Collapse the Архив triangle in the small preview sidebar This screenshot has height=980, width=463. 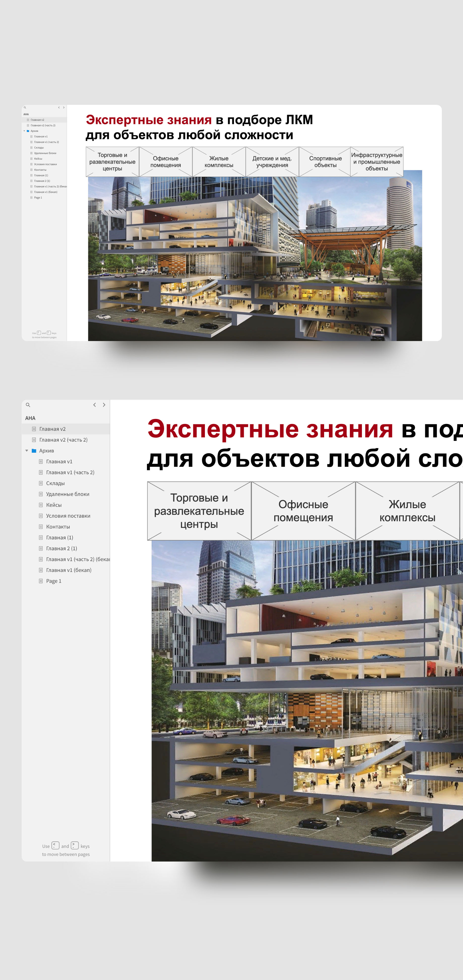pos(24,131)
